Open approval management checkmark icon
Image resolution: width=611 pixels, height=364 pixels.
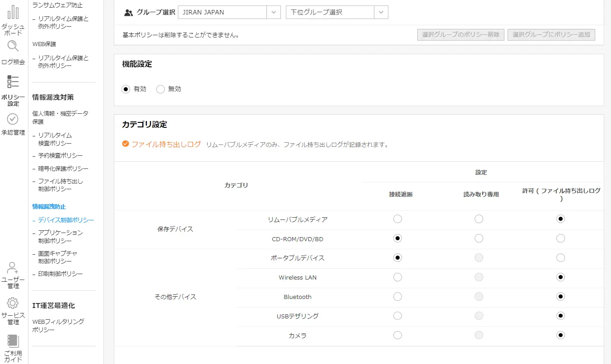pyautogui.click(x=13, y=119)
